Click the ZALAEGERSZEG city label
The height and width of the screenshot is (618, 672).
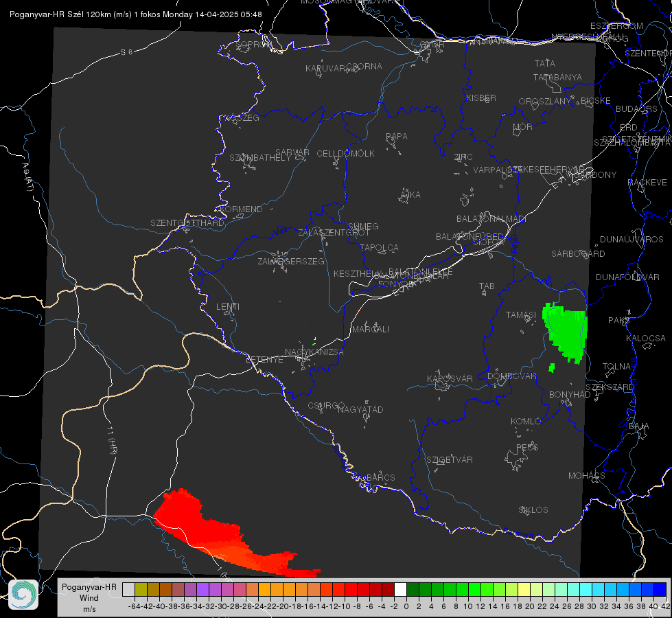pyautogui.click(x=291, y=261)
